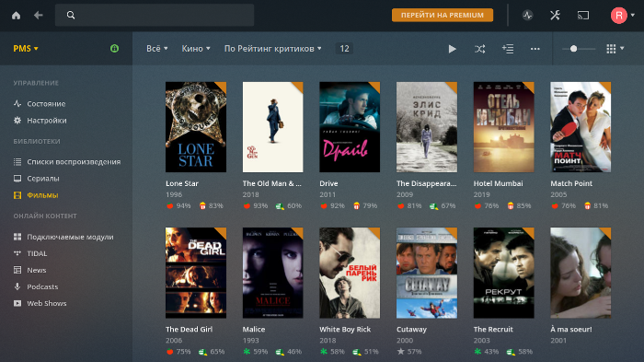Open the По Рейтинг критиков sort dropdown

(x=272, y=49)
